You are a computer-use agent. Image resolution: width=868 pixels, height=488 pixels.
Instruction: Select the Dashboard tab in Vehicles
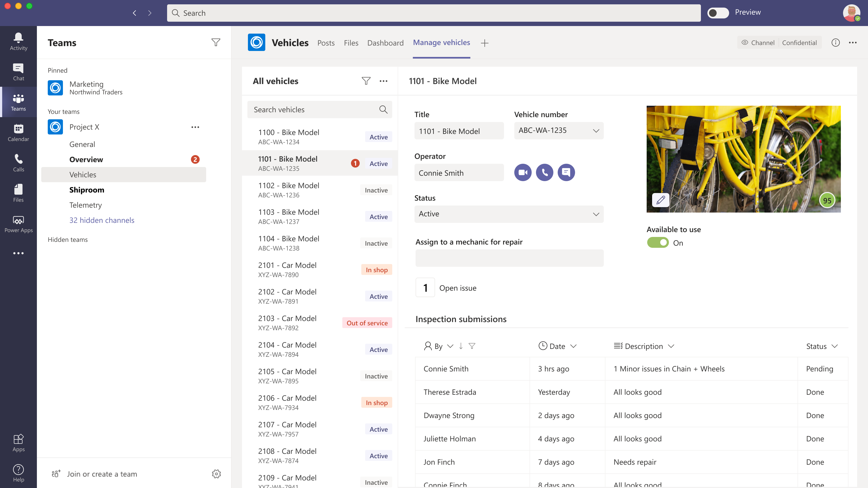[385, 42]
